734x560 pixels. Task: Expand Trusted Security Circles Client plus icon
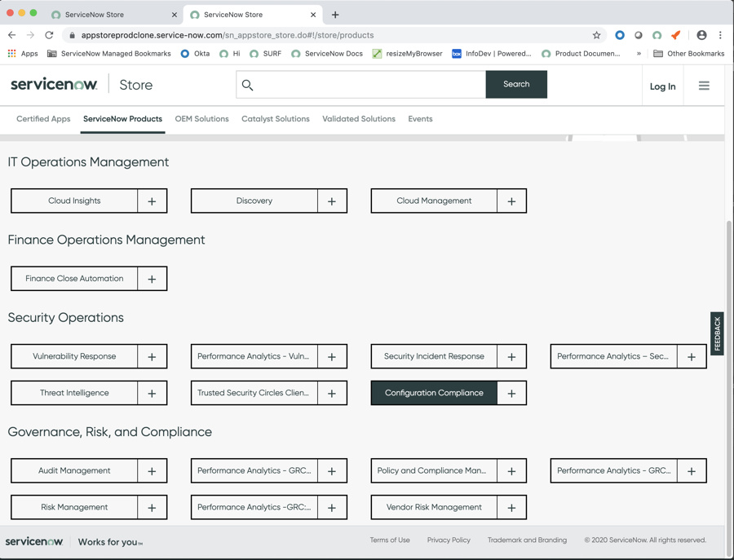[x=332, y=393]
